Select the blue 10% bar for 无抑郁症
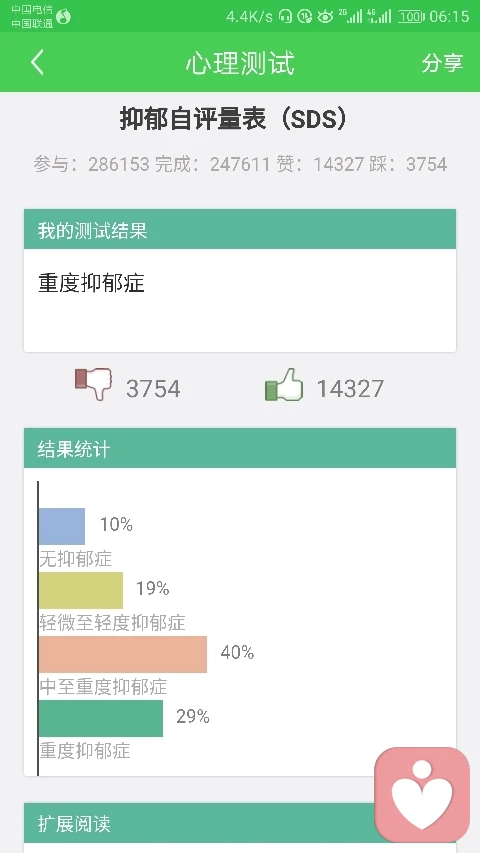Viewport: 480px width, 853px height. (62, 526)
